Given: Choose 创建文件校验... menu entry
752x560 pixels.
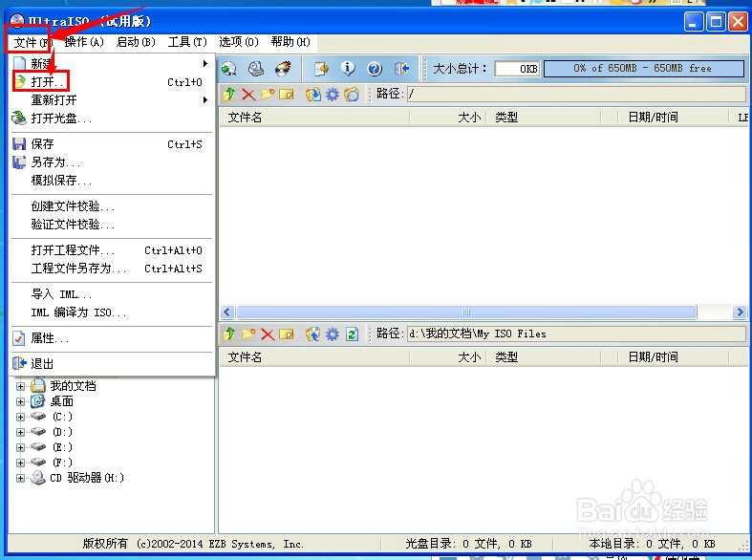Looking at the screenshot, I should tap(112, 206).
